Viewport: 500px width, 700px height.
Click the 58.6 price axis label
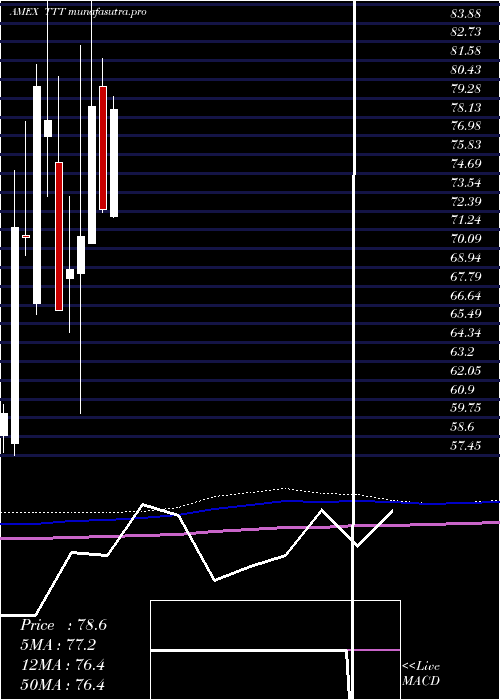462,427
